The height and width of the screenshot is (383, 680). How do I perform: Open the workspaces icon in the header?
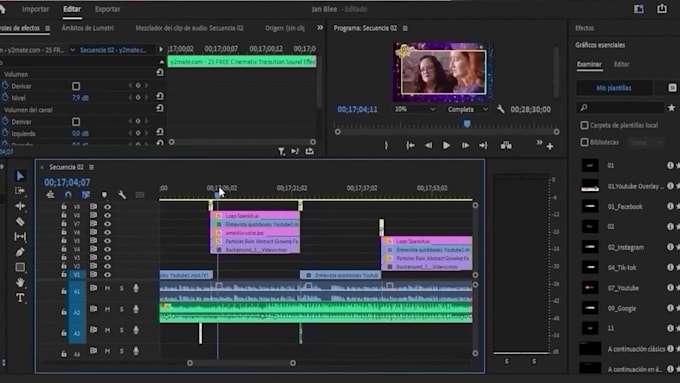pos(639,8)
